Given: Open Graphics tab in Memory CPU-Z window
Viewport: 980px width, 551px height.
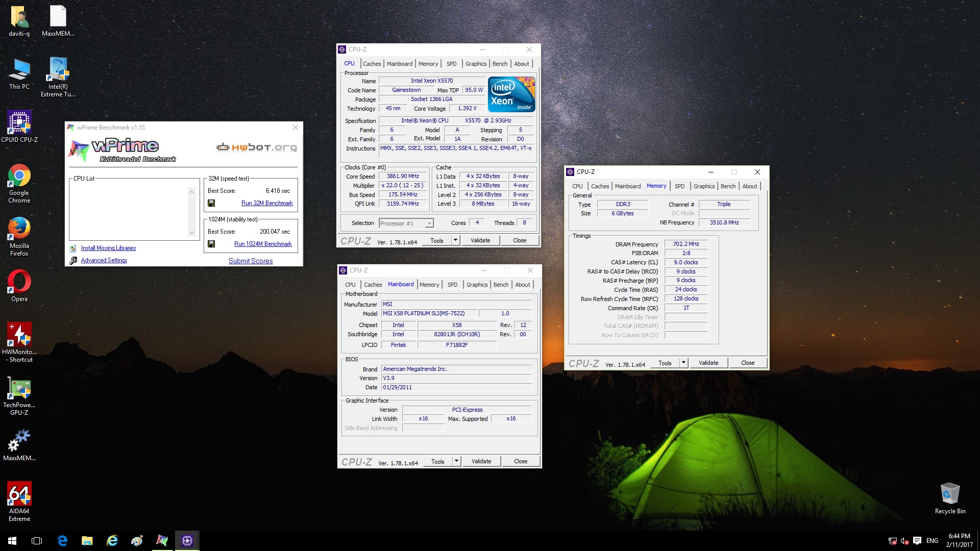Looking at the screenshot, I should [704, 186].
